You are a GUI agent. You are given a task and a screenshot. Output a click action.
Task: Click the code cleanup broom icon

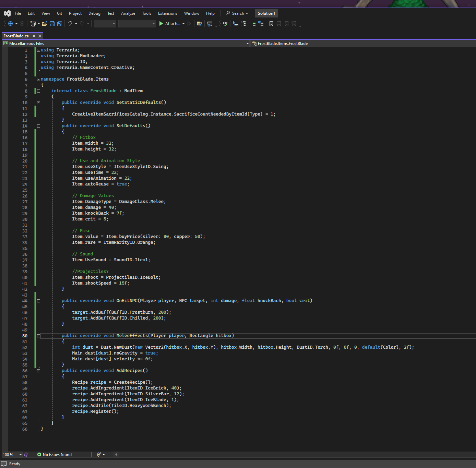pos(99,455)
